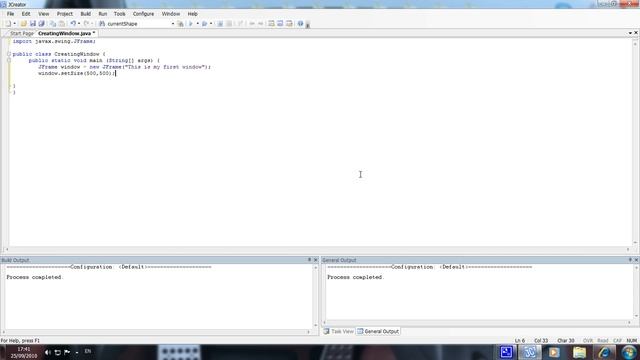Viewport: 640px width, 360px height.
Task: Run the project with the Run icon
Action: click(191, 24)
